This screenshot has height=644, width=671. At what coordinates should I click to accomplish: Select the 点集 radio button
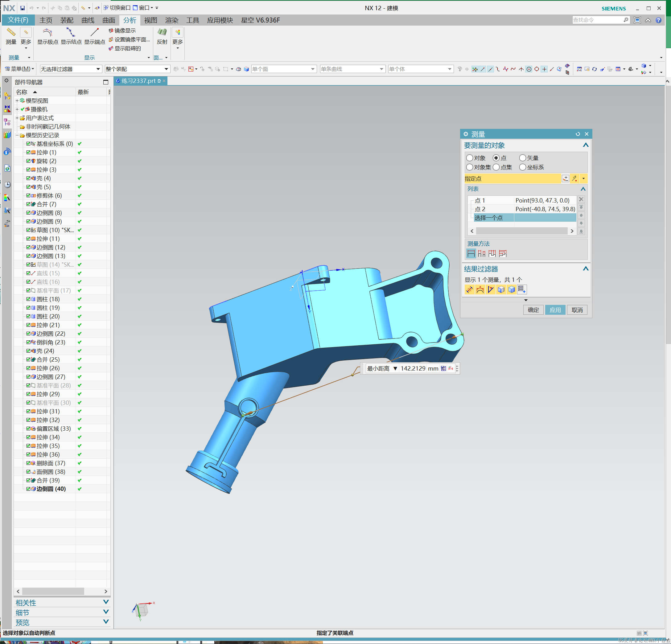click(496, 167)
